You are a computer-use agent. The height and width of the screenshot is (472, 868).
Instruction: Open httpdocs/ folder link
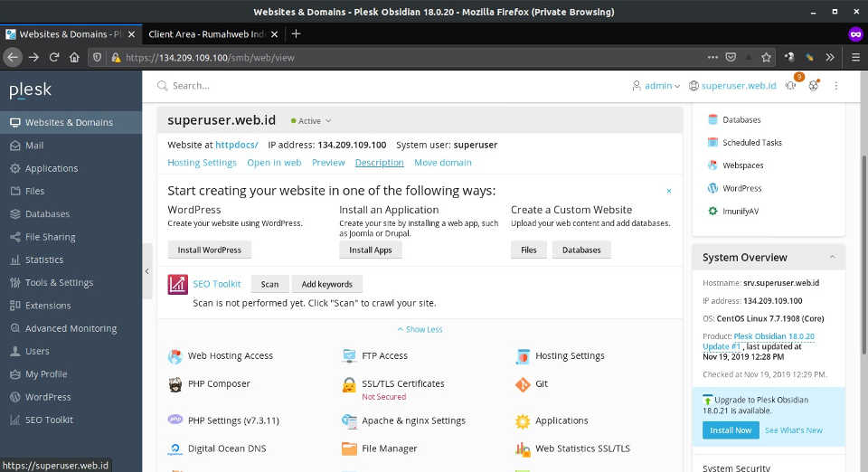tap(236, 145)
